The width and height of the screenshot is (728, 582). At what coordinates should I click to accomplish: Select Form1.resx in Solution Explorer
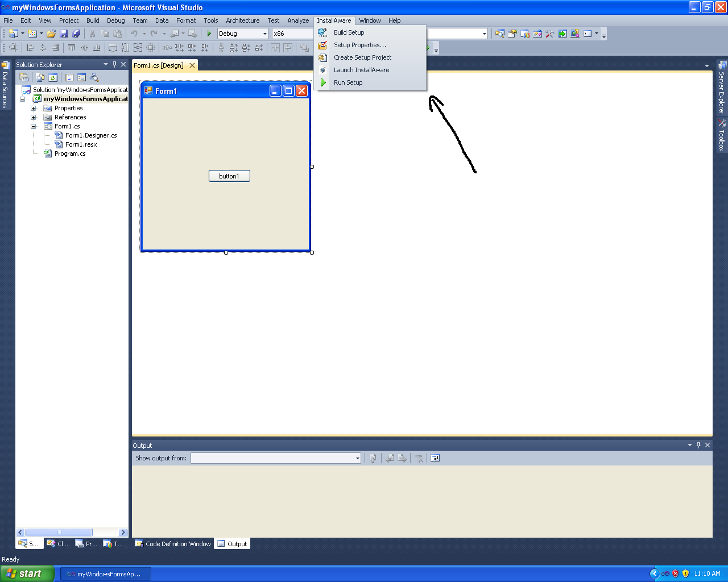[81, 144]
